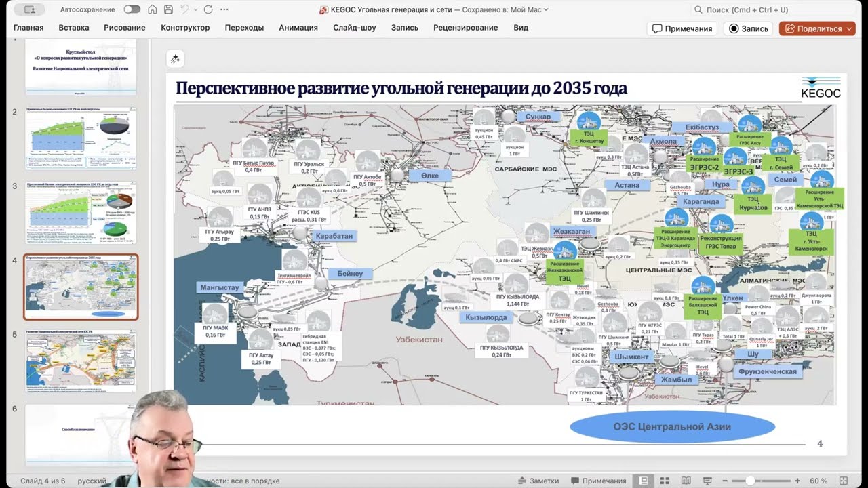Select slide 4 thumbnail with the map

81,287
